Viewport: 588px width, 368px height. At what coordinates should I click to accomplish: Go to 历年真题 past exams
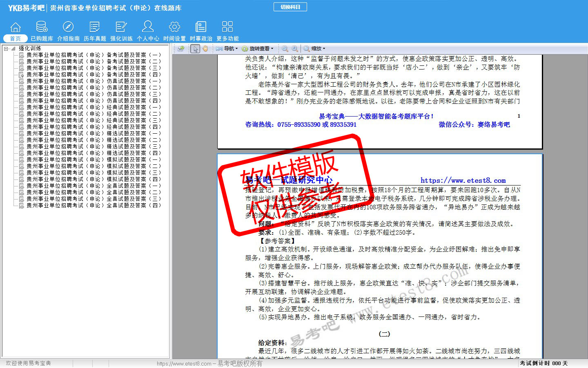coord(95,31)
